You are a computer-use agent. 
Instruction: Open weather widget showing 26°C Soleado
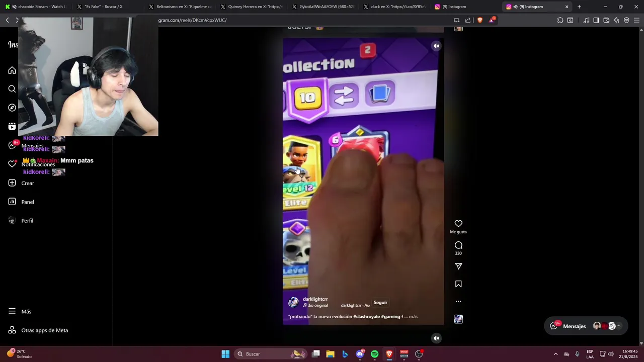pyautogui.click(x=20, y=354)
